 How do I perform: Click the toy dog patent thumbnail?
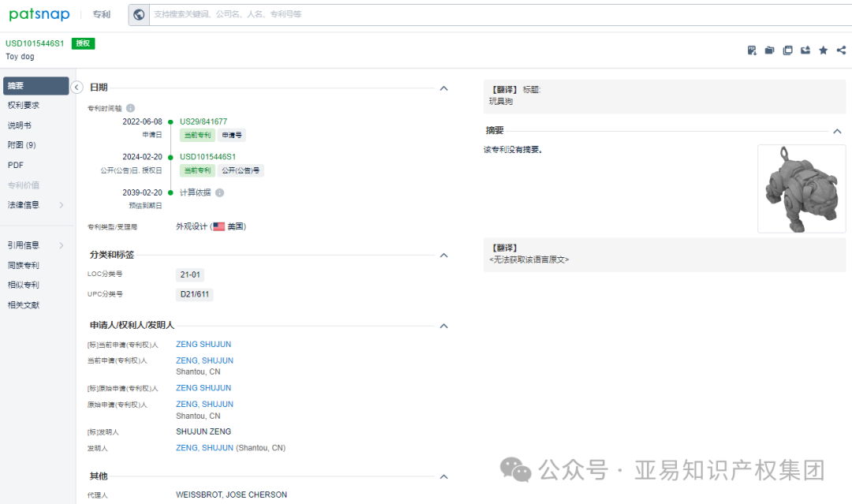[801, 189]
